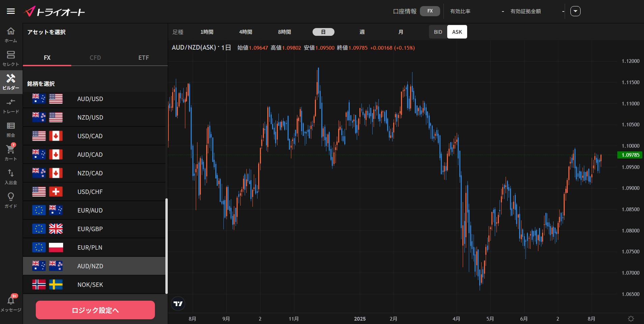Go to Home in the sidebar
The image size is (644, 324).
(x=11, y=34)
